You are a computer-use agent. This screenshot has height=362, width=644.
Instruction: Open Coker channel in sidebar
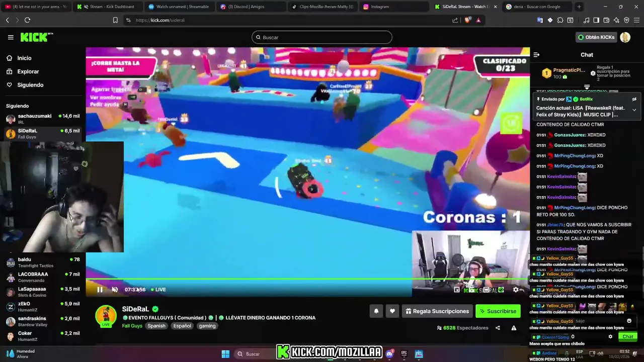click(42, 336)
